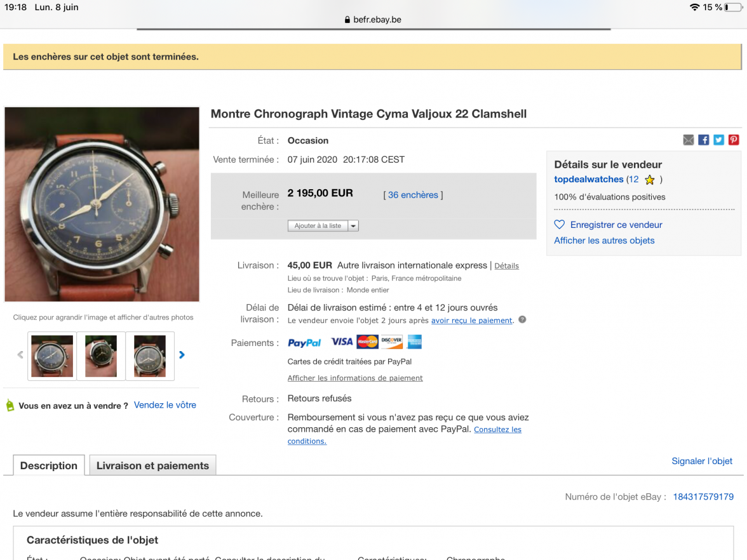Click 'Afficher les autres objets' link
Viewport: 747px width, 560px height.
click(x=604, y=241)
